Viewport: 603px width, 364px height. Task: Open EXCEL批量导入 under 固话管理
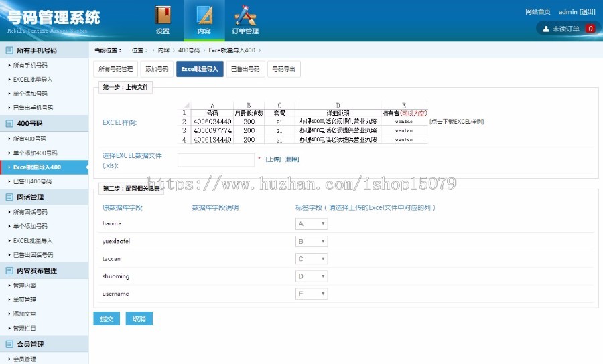[x=33, y=240]
